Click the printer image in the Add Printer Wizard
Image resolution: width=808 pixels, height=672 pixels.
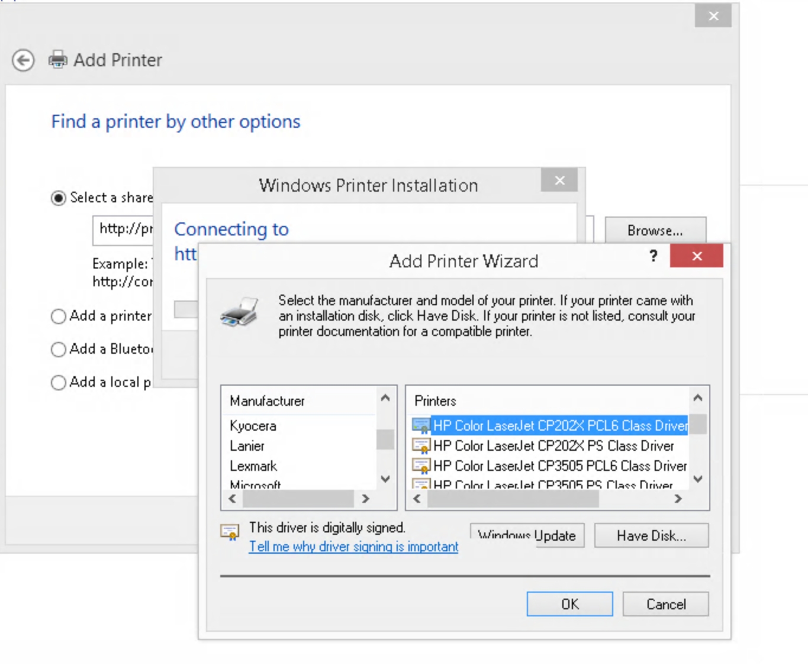pyautogui.click(x=240, y=312)
